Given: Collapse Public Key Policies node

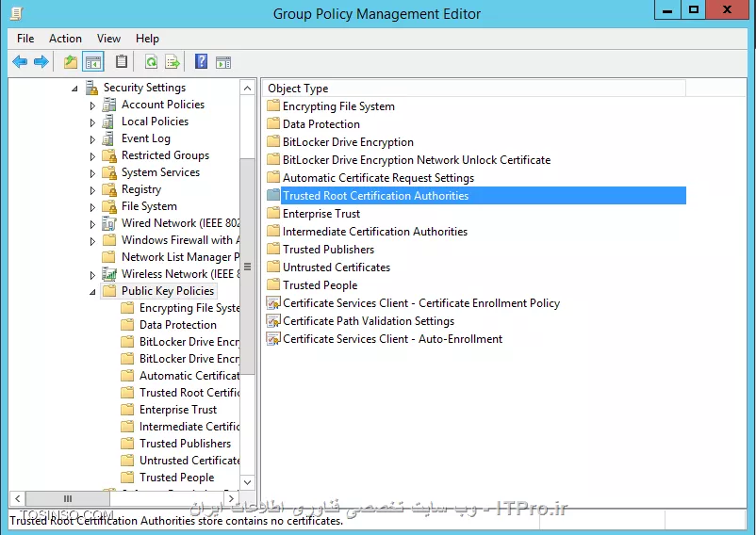Looking at the screenshot, I should 92,292.
